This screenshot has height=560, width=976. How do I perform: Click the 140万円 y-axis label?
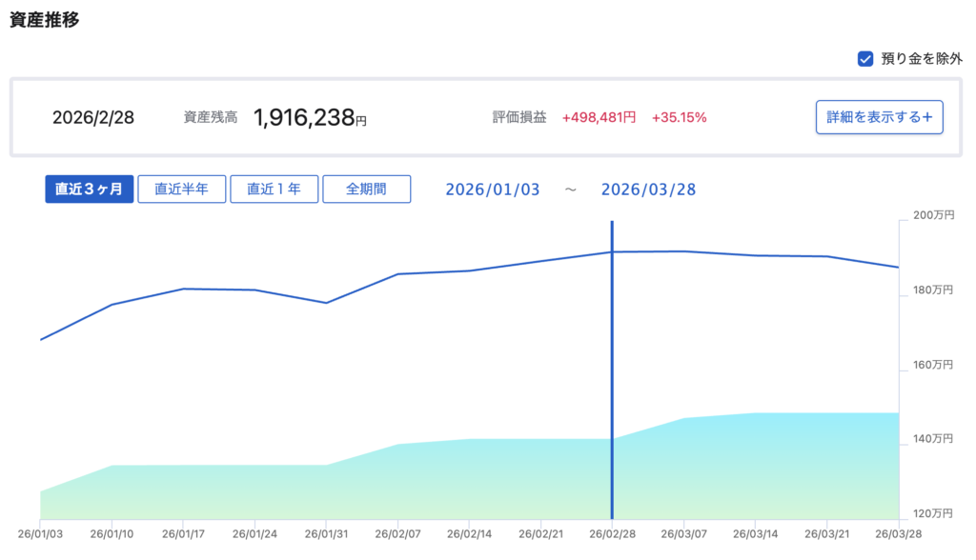coord(933,439)
